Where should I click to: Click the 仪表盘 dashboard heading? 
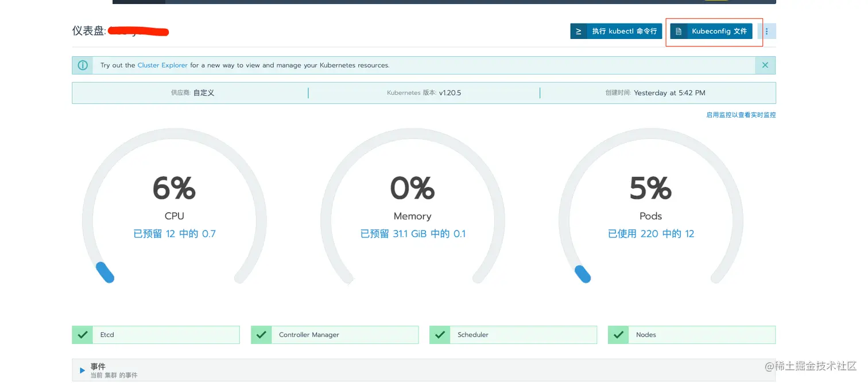click(89, 31)
